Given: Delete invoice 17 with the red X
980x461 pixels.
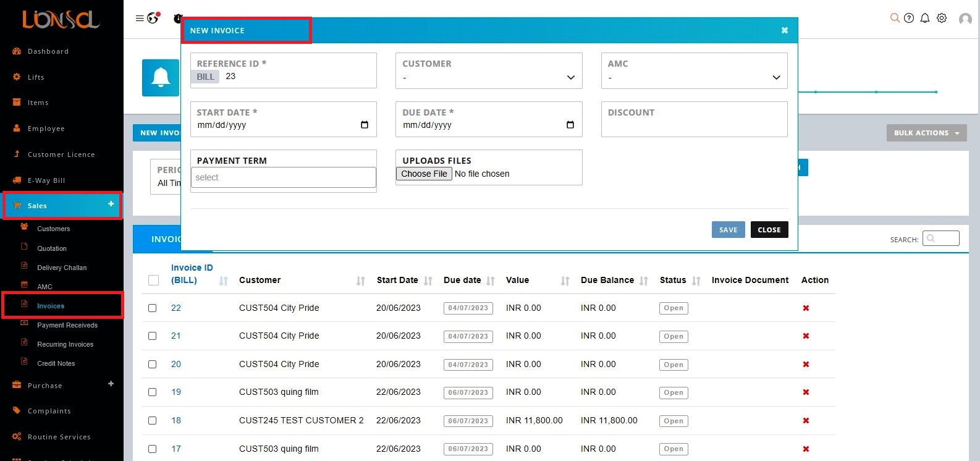Looking at the screenshot, I should 806,449.
